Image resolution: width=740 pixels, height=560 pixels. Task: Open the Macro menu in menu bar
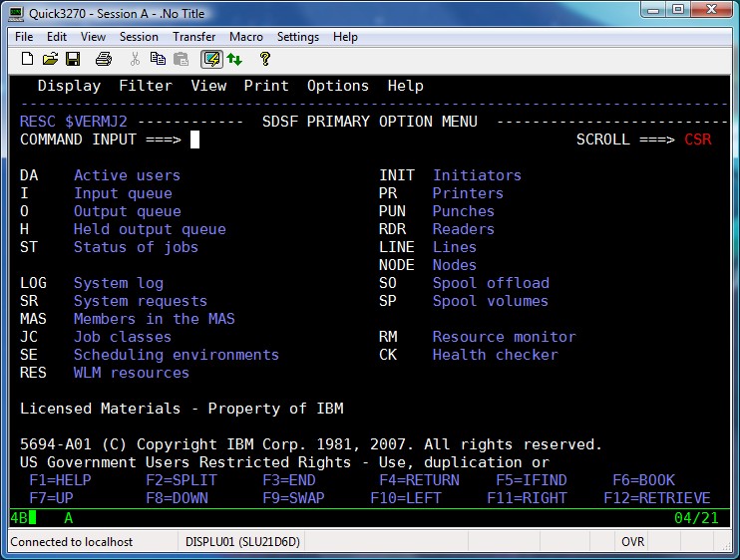(246, 37)
